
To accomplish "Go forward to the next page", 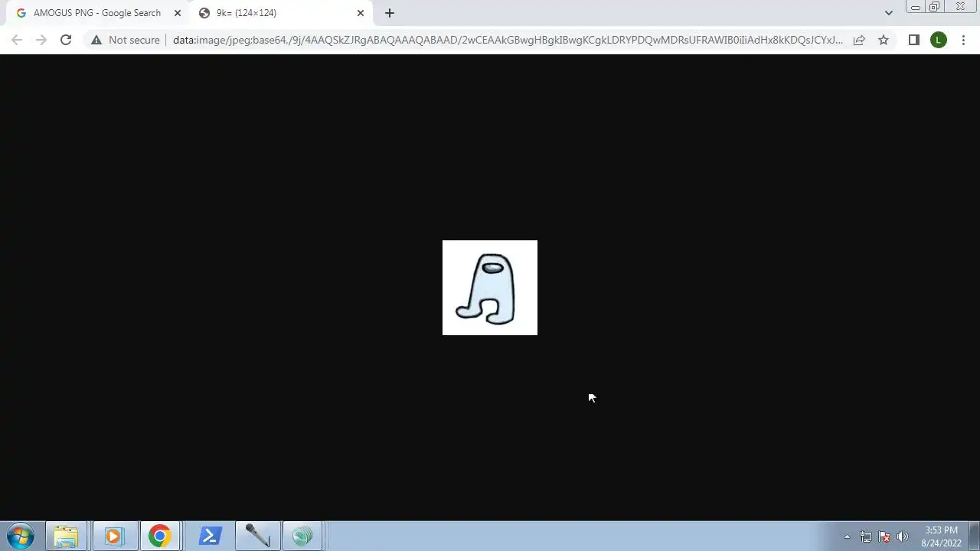I will pos(41,40).
